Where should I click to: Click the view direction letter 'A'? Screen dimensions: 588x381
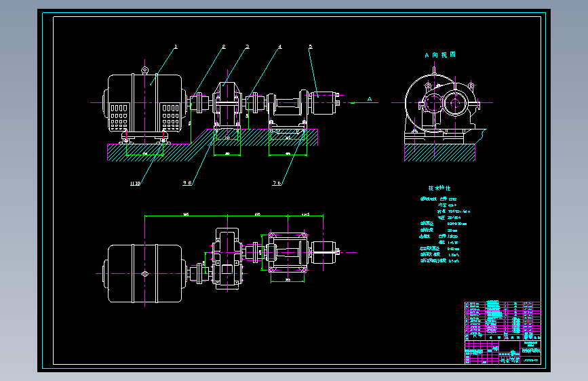click(370, 99)
